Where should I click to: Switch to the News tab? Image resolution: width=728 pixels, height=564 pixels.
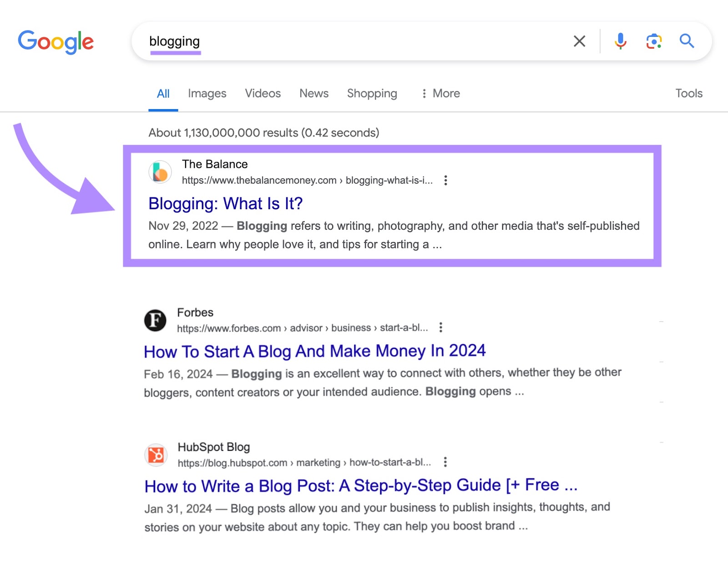313,93
